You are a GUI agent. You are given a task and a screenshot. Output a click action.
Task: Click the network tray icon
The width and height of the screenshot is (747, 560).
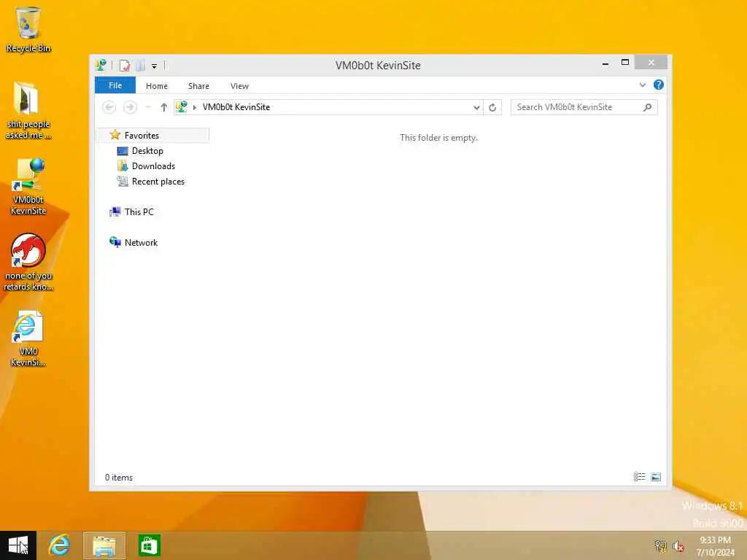pyautogui.click(x=660, y=545)
